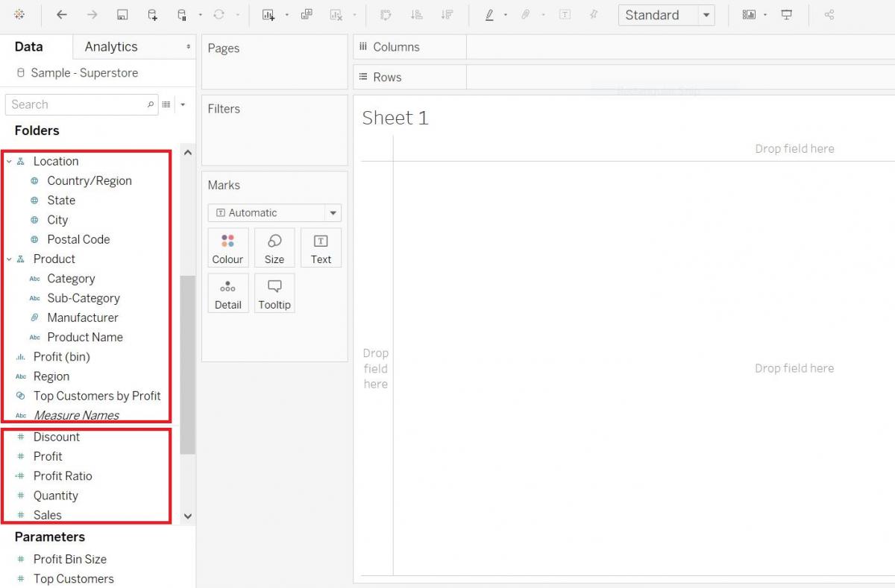Click the view as list icon beside Search
This screenshot has width=895, height=588.
point(166,104)
